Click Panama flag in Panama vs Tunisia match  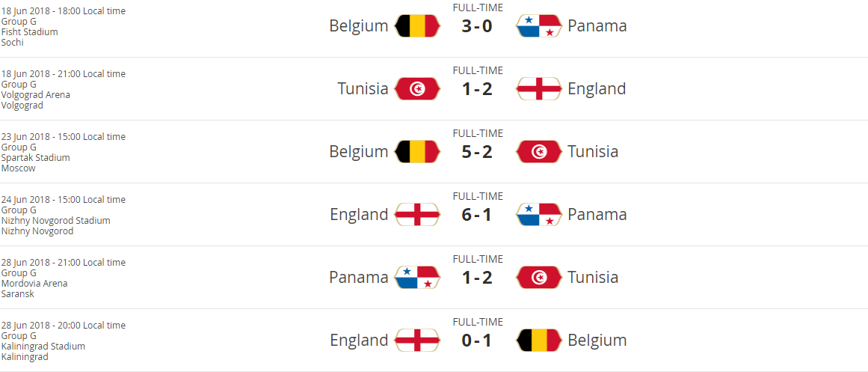pos(417,278)
